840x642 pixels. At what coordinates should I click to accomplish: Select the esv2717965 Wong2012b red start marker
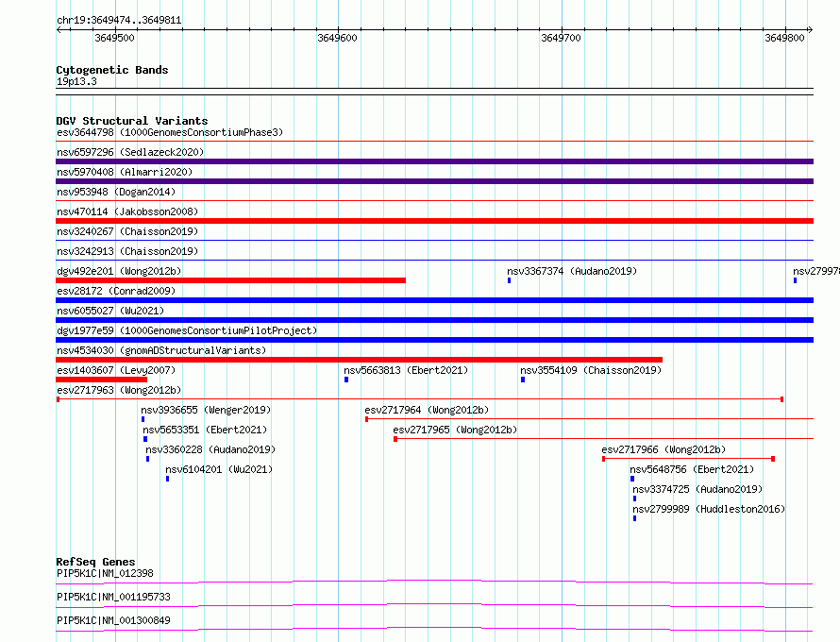[395, 439]
